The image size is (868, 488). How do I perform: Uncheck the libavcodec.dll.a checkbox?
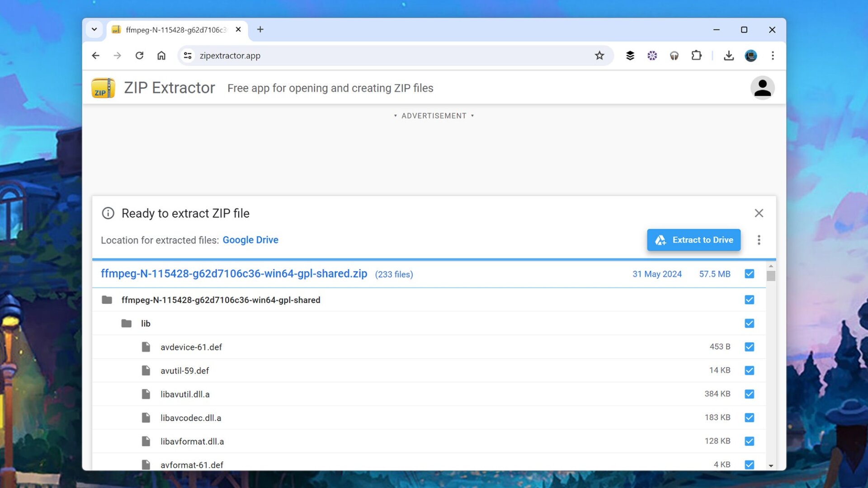(749, 418)
